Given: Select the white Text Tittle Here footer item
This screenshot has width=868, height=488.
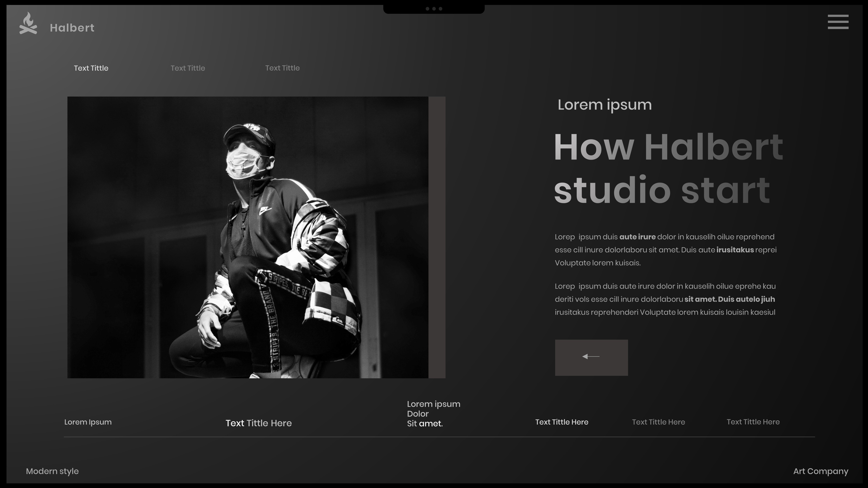Looking at the screenshot, I should pyautogui.click(x=561, y=422).
